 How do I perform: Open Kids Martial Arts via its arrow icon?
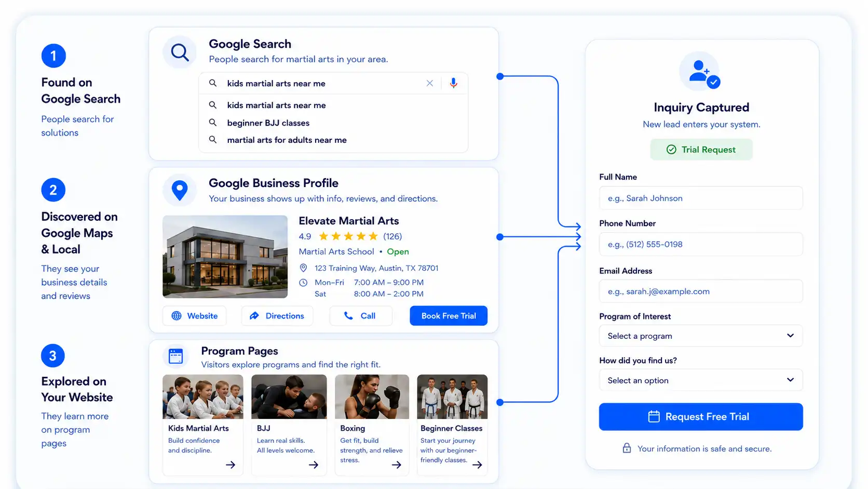tap(230, 465)
